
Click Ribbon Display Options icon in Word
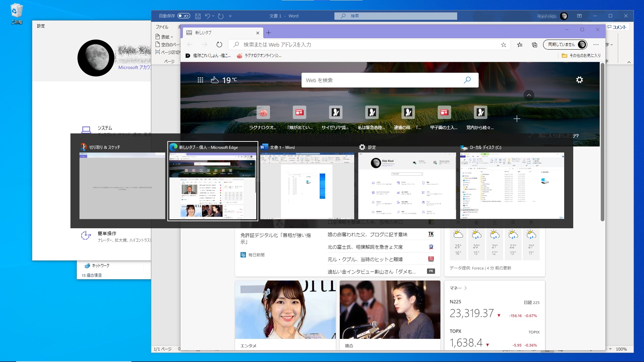(579, 16)
